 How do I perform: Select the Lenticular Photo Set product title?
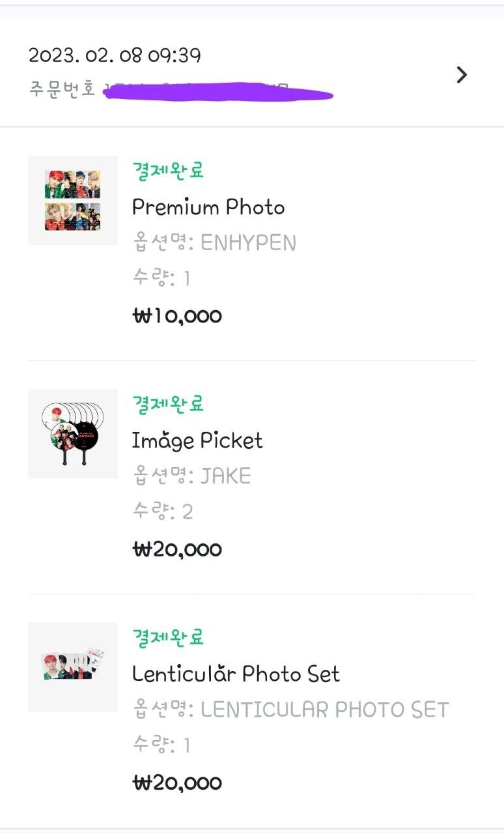pos(236,674)
